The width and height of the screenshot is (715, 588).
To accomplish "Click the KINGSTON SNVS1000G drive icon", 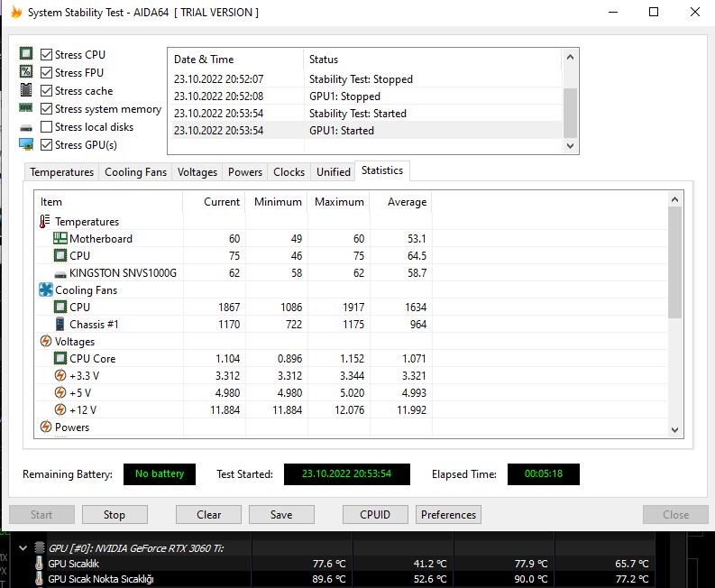I will 60,275.
